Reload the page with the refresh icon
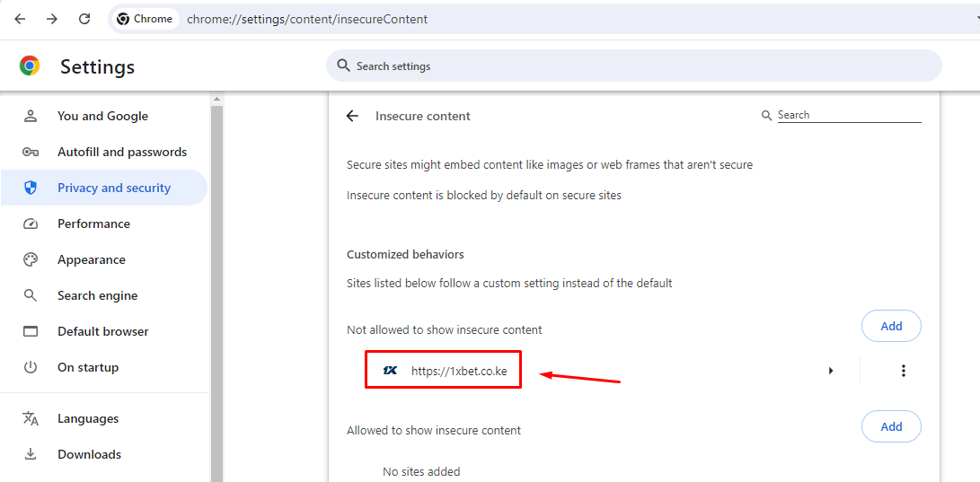 click(84, 20)
